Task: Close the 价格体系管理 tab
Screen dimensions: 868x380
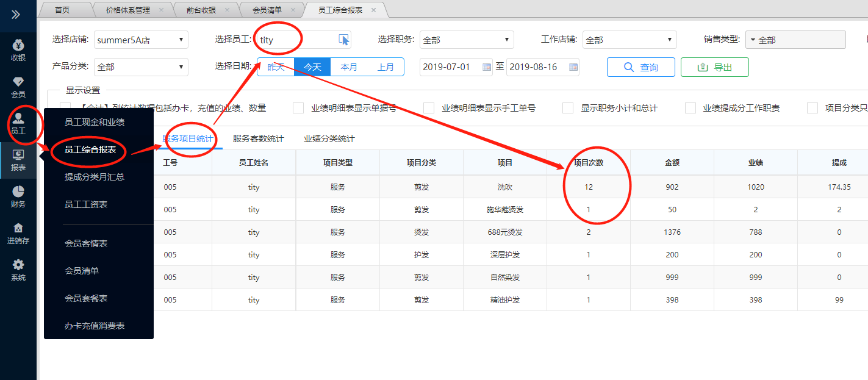Action: pyautogui.click(x=161, y=10)
